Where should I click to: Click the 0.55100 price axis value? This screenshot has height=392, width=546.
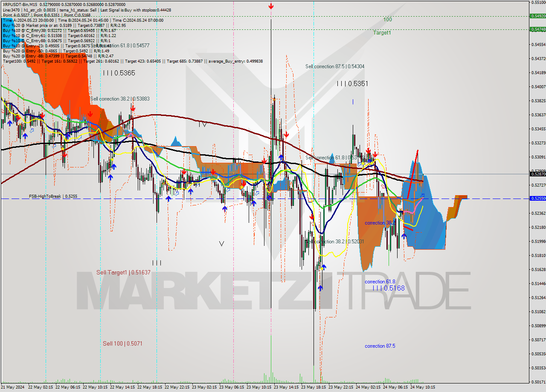pyautogui.click(x=538, y=2)
